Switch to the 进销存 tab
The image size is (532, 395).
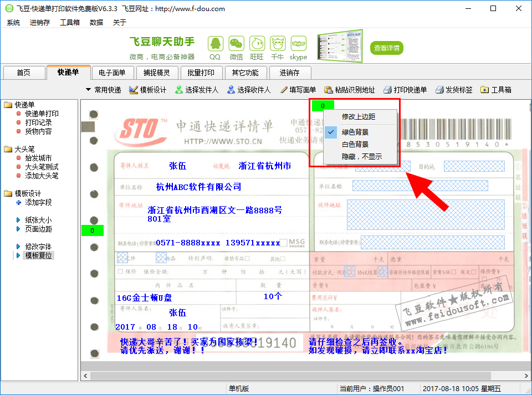pyautogui.click(x=289, y=73)
